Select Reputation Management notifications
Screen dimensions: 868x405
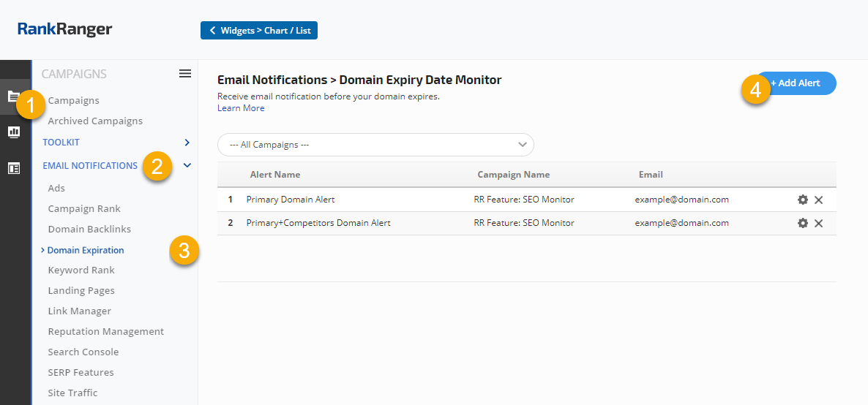tap(105, 332)
